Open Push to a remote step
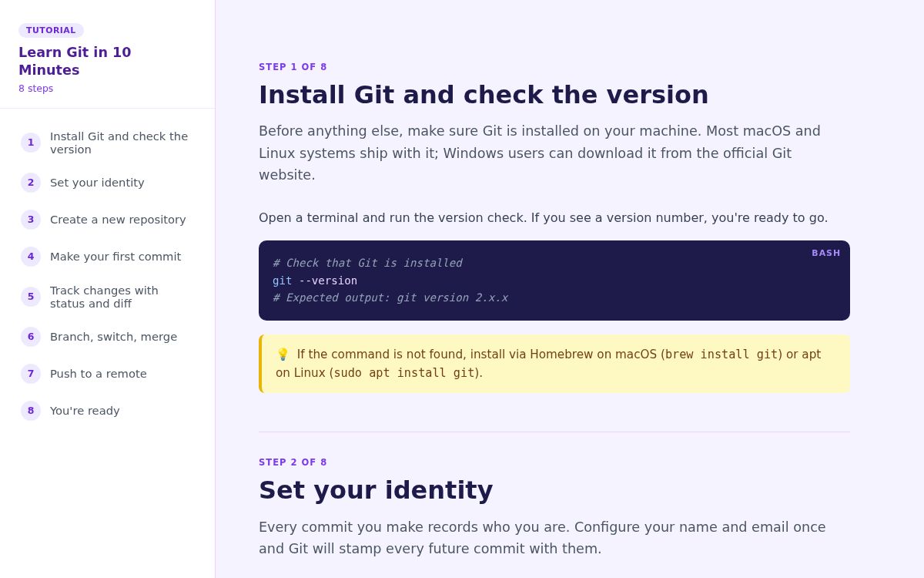The image size is (924, 578). [108, 374]
